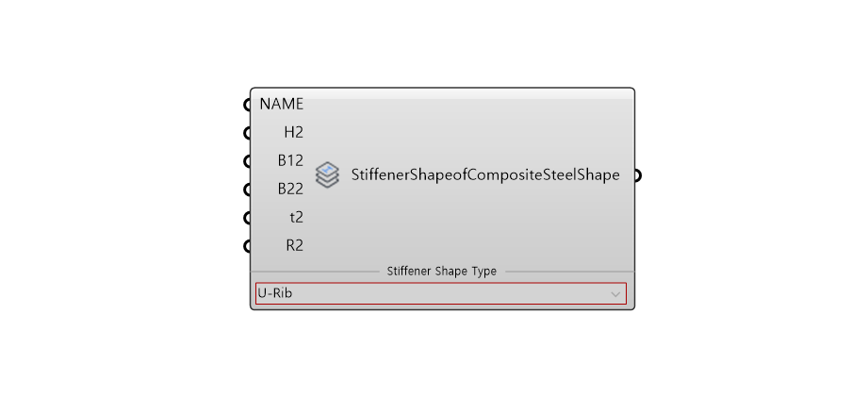Click the B12 input connector grip
This screenshot has height=397, width=868.
coord(247,161)
